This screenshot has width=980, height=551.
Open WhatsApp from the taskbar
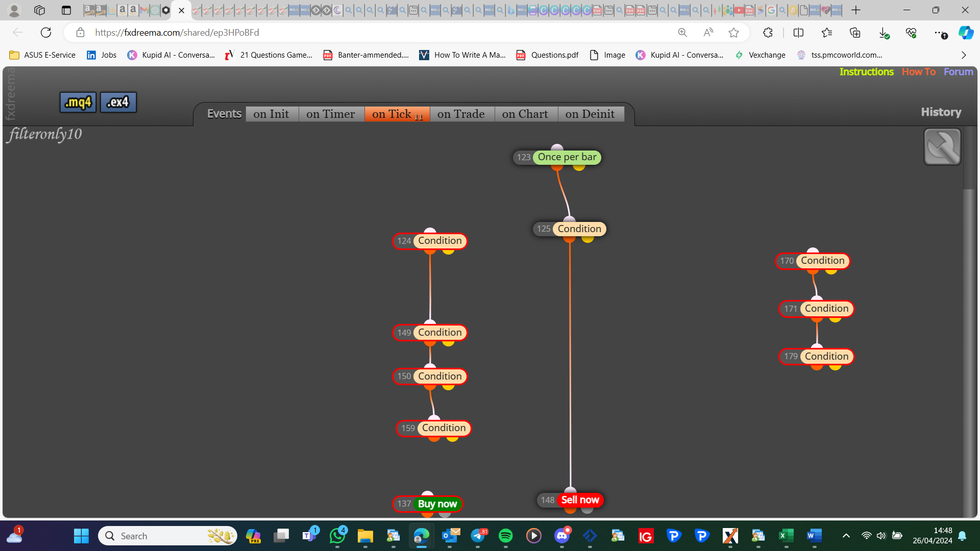point(337,536)
